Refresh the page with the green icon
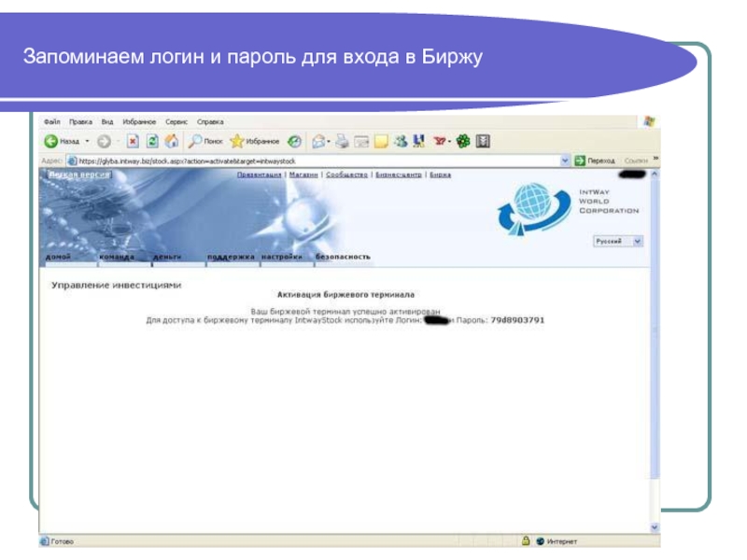 coord(152,141)
